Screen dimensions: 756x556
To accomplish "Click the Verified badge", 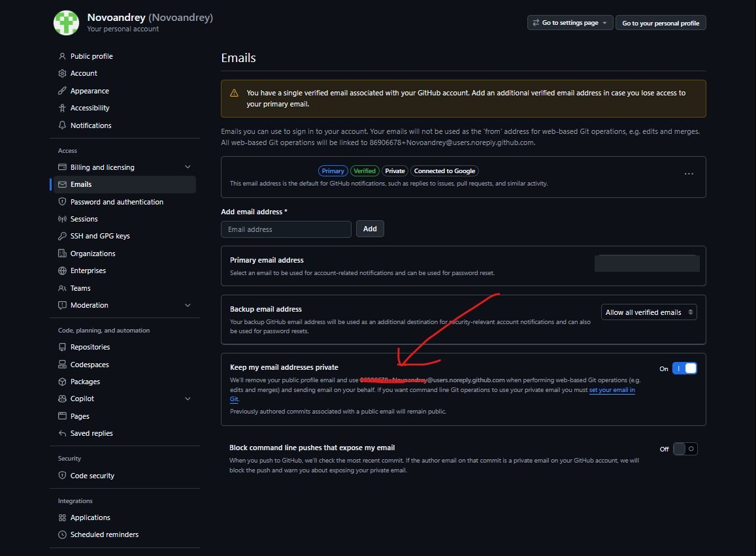I will click(x=365, y=171).
